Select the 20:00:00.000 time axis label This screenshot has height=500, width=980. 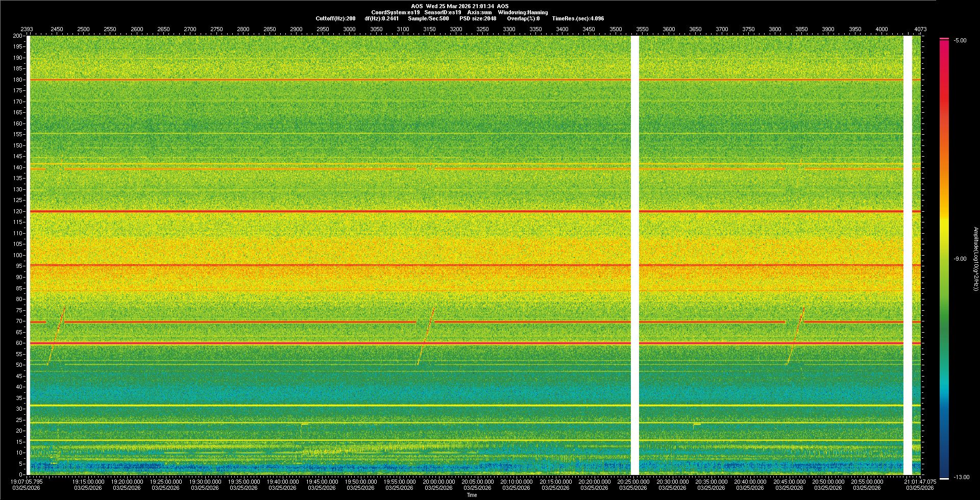(x=438, y=481)
